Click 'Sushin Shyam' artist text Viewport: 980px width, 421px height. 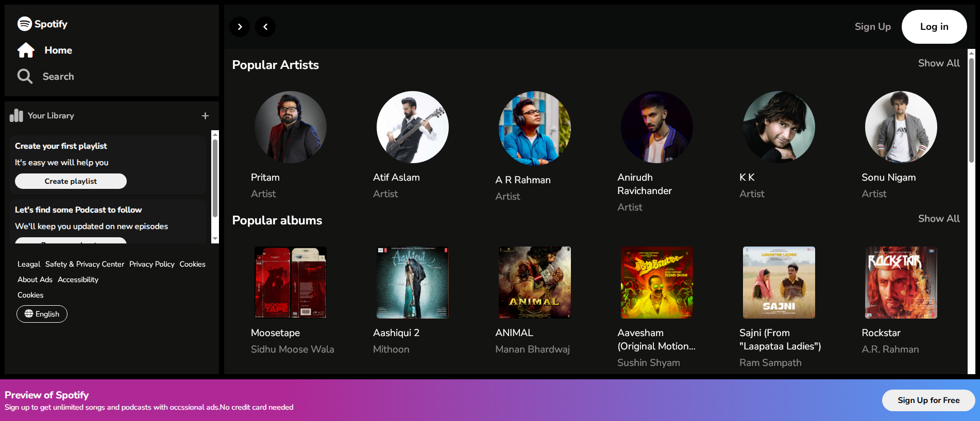(x=649, y=363)
